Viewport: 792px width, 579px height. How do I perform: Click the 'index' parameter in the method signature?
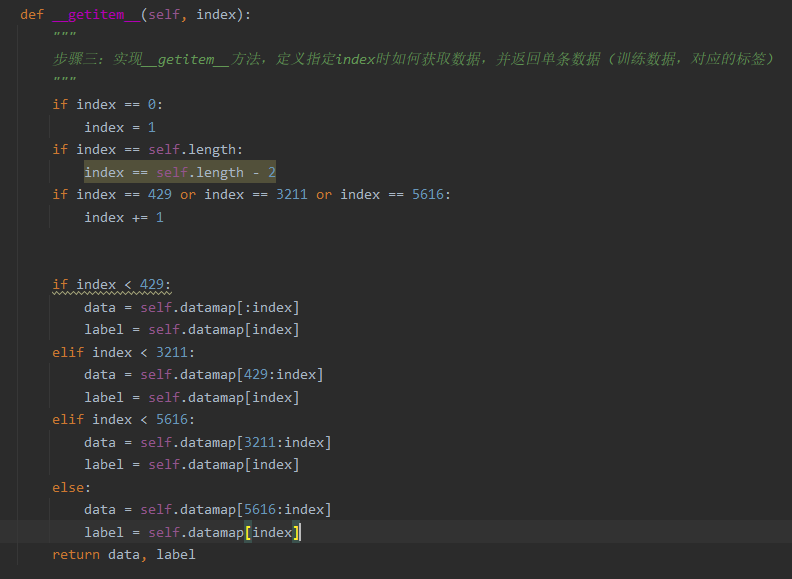[216, 15]
